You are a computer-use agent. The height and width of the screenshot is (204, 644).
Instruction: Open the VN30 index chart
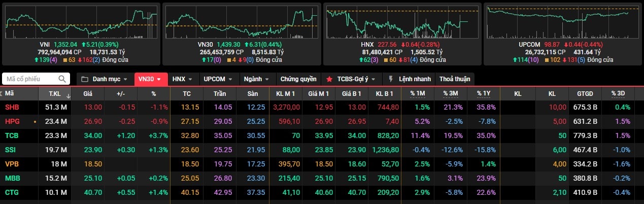tap(241, 22)
